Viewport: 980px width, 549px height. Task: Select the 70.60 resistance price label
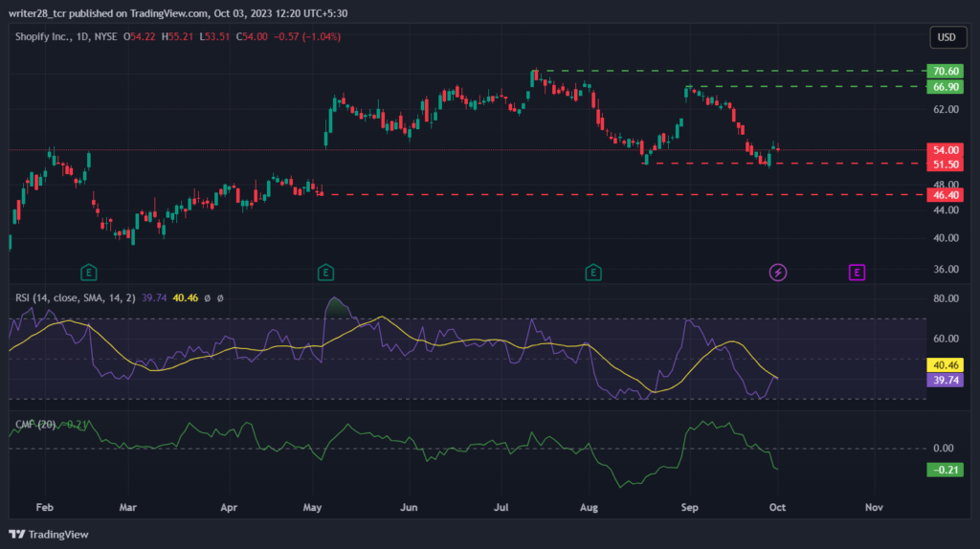[945, 71]
